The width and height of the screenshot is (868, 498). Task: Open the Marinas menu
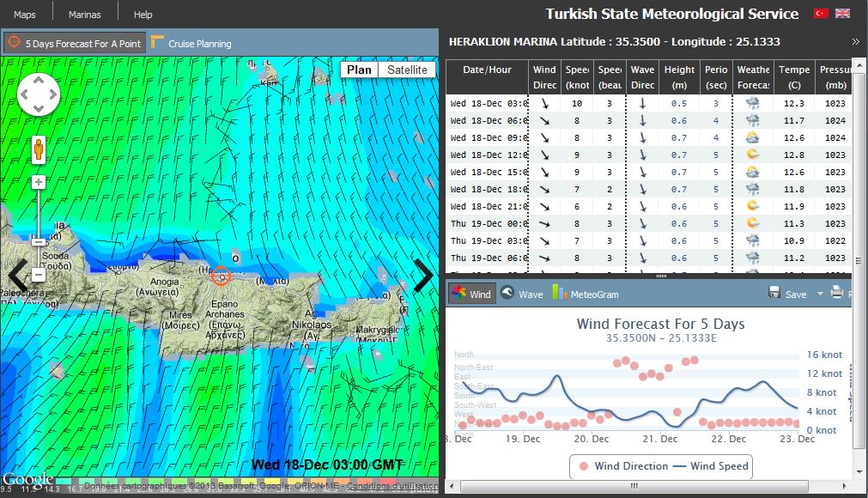point(84,15)
